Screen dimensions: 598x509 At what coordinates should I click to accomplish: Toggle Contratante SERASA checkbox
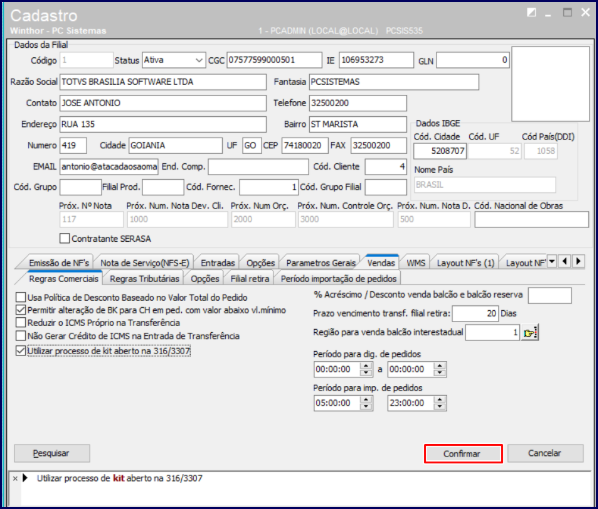click(x=65, y=239)
